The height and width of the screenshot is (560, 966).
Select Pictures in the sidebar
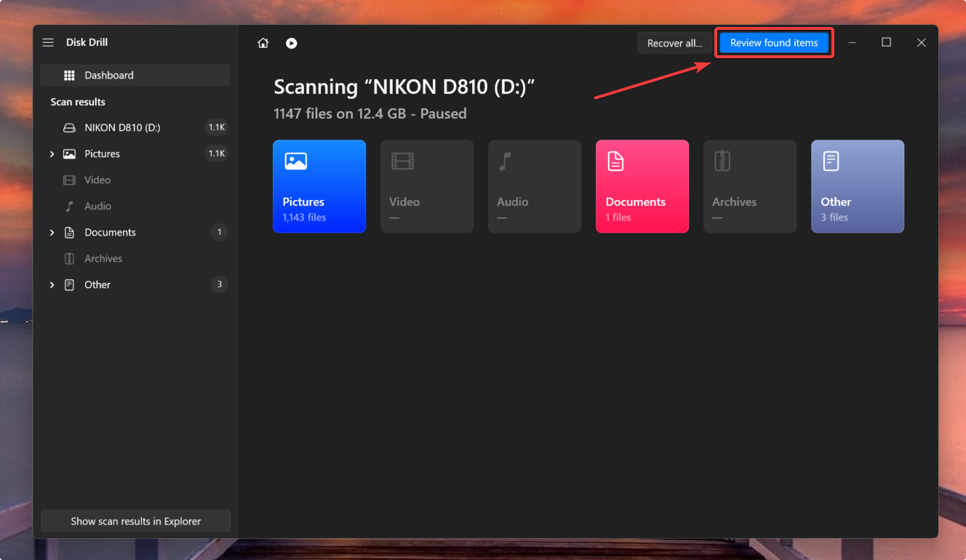point(135,153)
